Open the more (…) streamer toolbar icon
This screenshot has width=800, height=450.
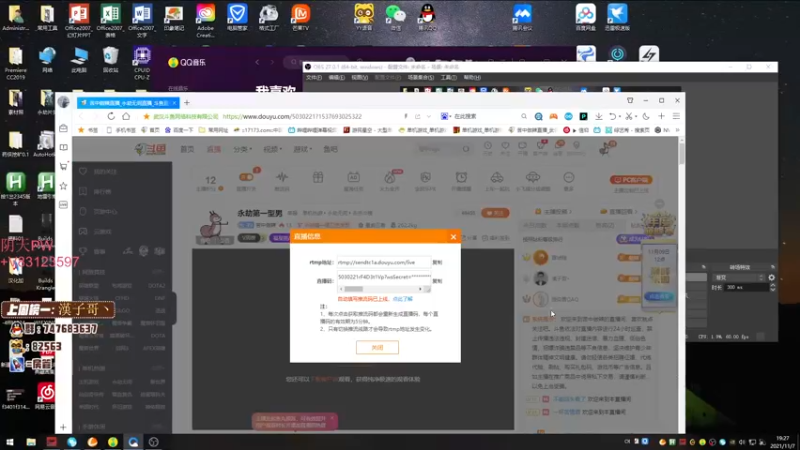coord(568,178)
